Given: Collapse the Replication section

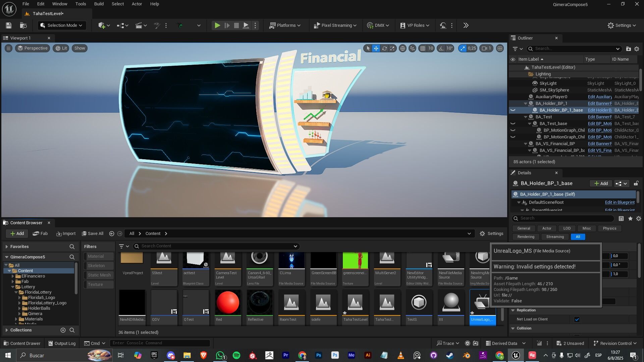Looking at the screenshot, I should (x=513, y=310).
